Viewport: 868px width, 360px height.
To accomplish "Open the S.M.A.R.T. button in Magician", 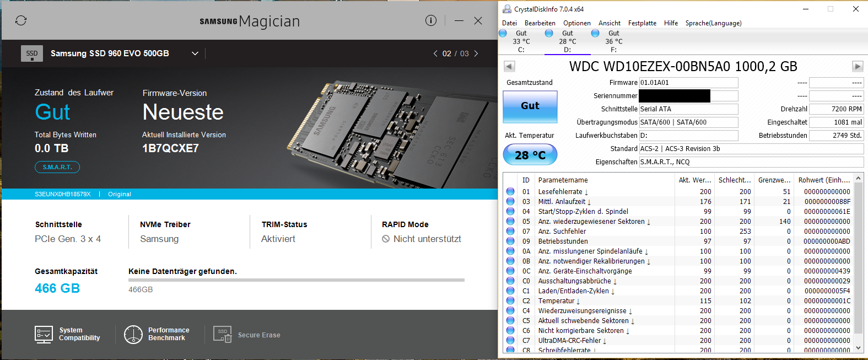I will 57,167.
